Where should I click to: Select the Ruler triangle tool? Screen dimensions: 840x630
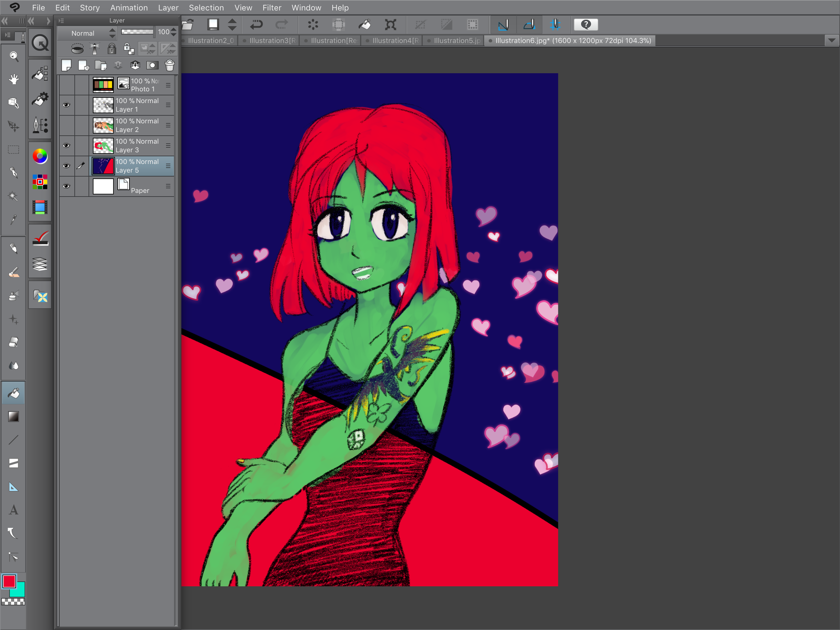(14, 487)
